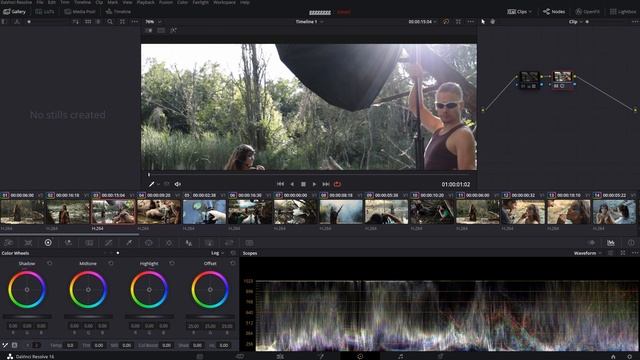Toggle highlight mode in viewer
Screen dimensions: 640x360
point(173,30)
